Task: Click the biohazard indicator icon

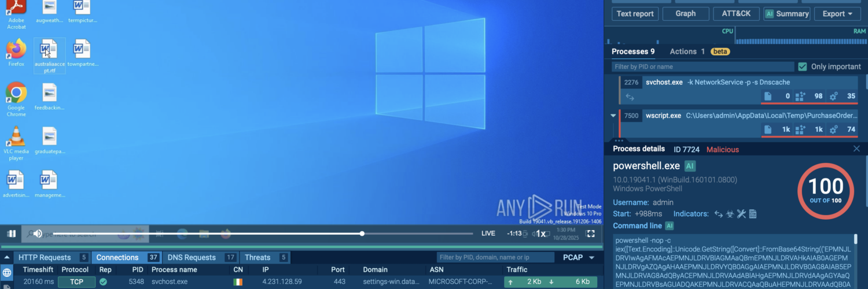Action: (730, 214)
